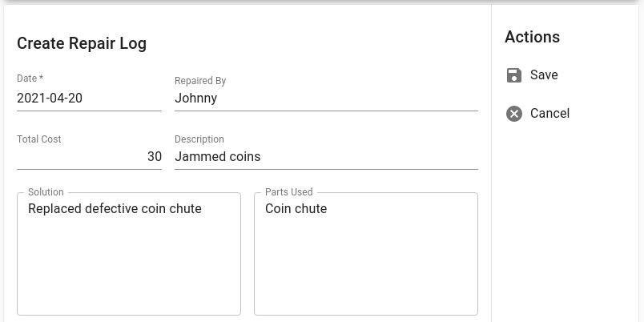Click the Parts Used box label
This screenshot has width=644, height=322.
(288, 191)
